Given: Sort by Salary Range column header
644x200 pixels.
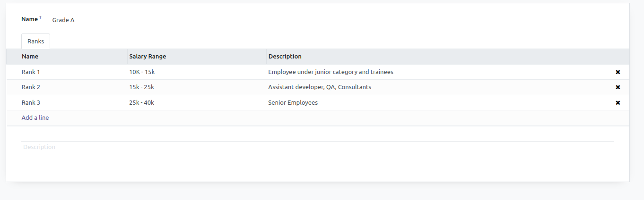Looking at the screenshot, I should pyautogui.click(x=148, y=57).
